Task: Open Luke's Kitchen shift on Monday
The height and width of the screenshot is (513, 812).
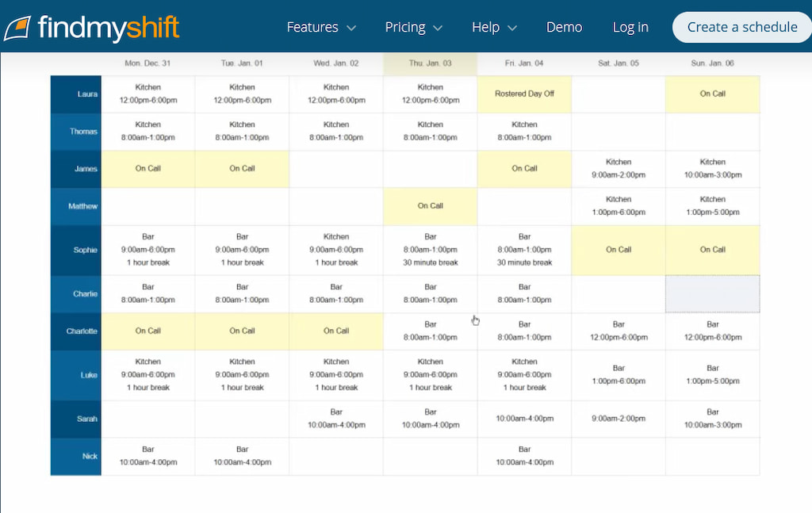Action: [147, 374]
